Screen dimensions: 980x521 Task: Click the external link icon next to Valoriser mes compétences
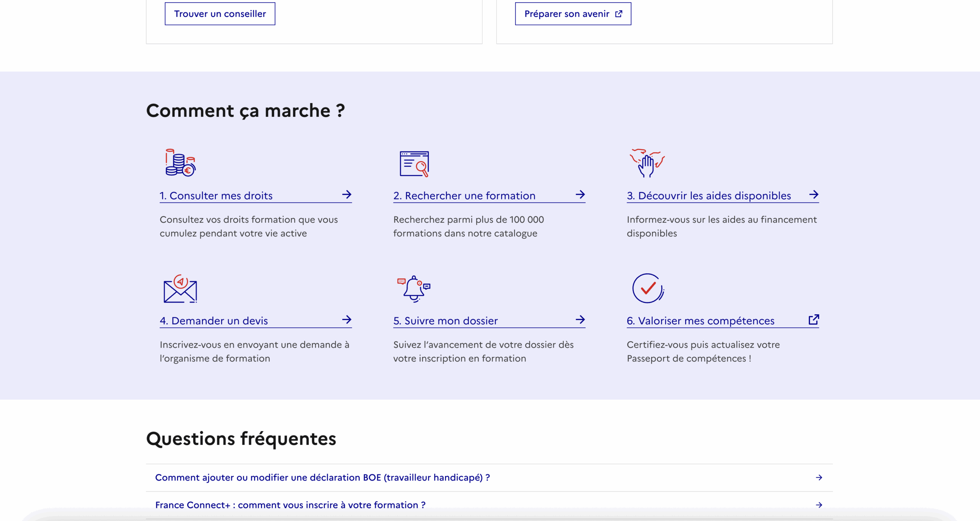coord(813,320)
